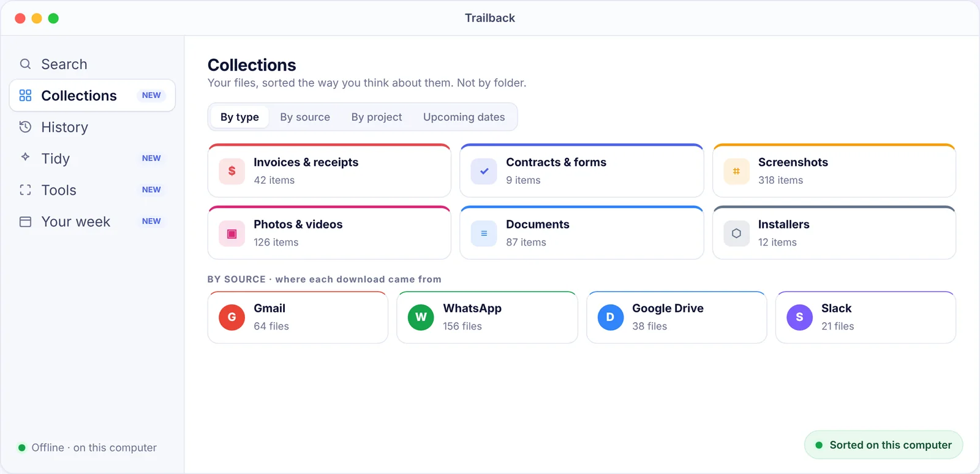The image size is (980, 474).
Task: Click the "126 items" count
Action: 276,242
